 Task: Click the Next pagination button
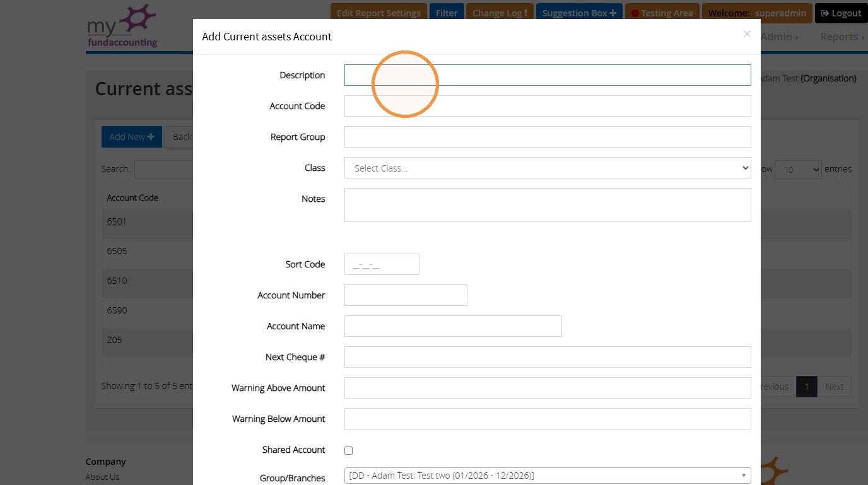834,387
